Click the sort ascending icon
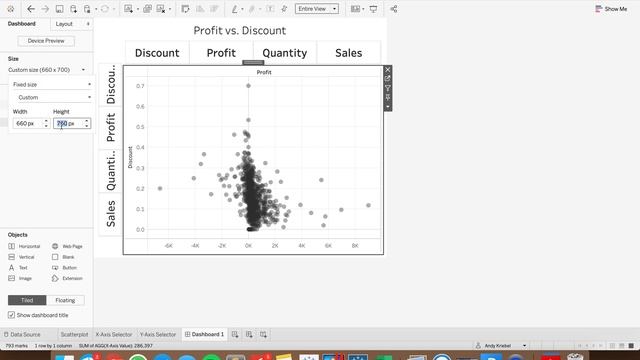 pos(200,9)
